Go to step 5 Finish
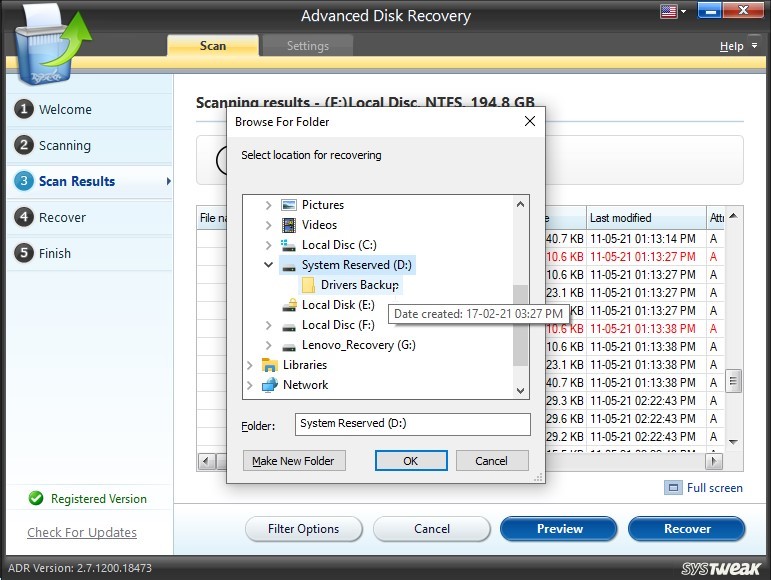This screenshot has width=771, height=580. pyautogui.click(x=90, y=253)
